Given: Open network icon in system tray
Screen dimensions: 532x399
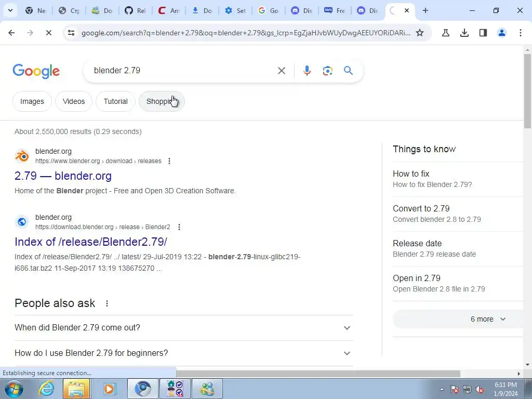Looking at the screenshot, I should [467, 389].
